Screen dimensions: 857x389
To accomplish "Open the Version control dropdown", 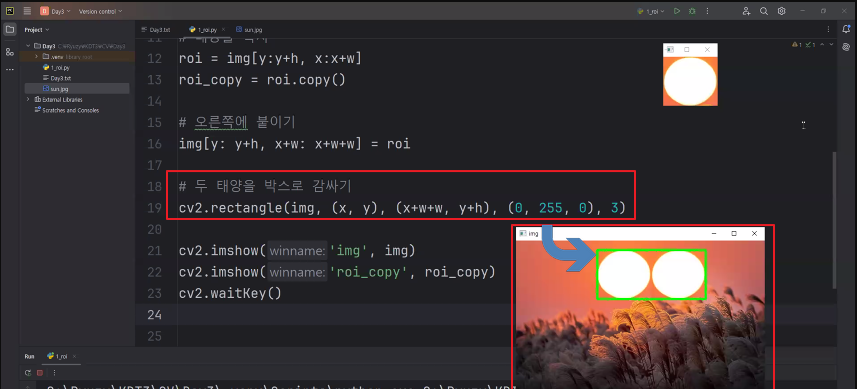I will click(x=101, y=11).
